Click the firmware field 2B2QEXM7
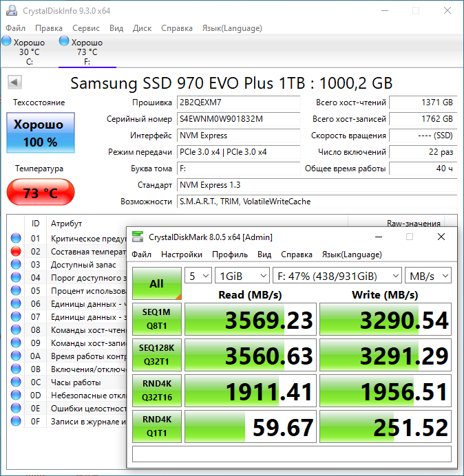Viewport: 464px width, 476px height. (238, 102)
